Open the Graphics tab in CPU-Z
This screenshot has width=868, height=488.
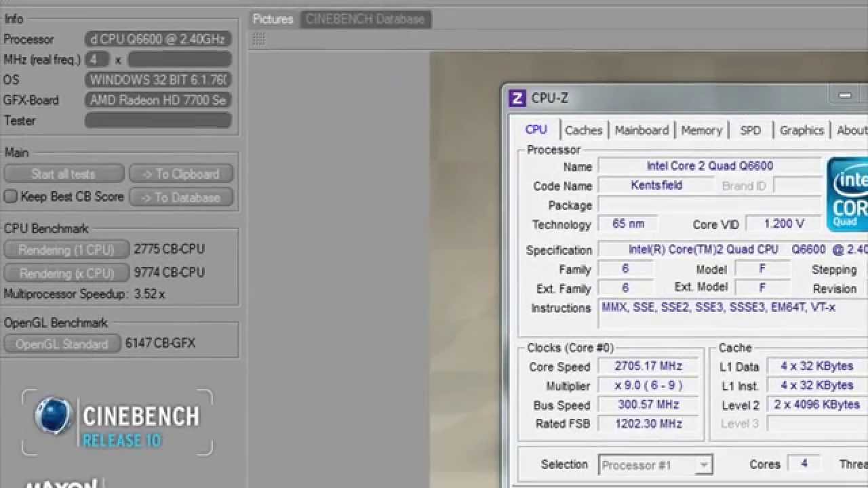802,130
